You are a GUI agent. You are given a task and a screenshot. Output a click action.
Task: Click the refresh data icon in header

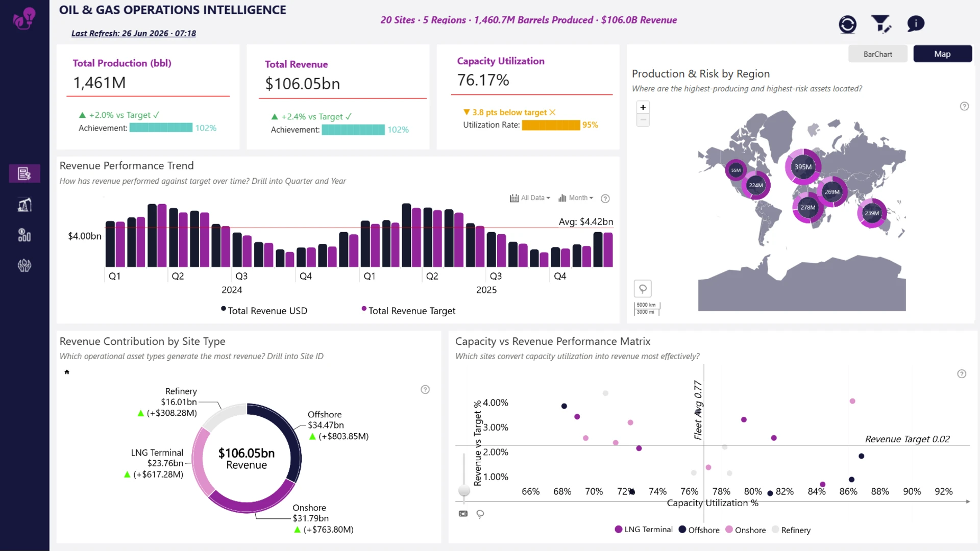click(x=847, y=24)
